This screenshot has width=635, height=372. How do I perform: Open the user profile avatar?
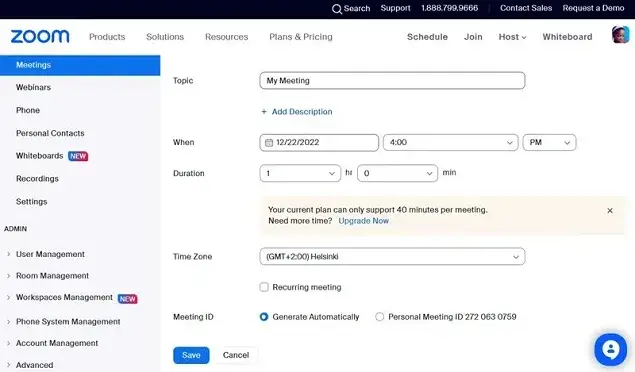tap(620, 34)
